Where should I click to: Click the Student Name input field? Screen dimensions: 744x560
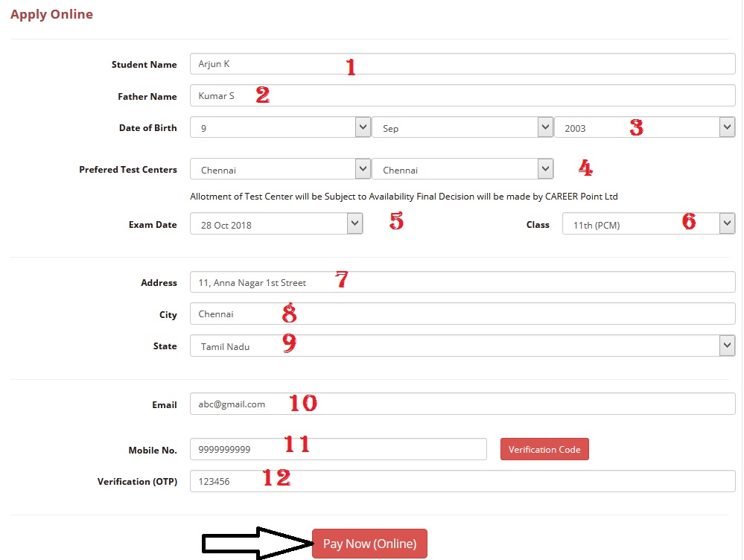point(462,64)
